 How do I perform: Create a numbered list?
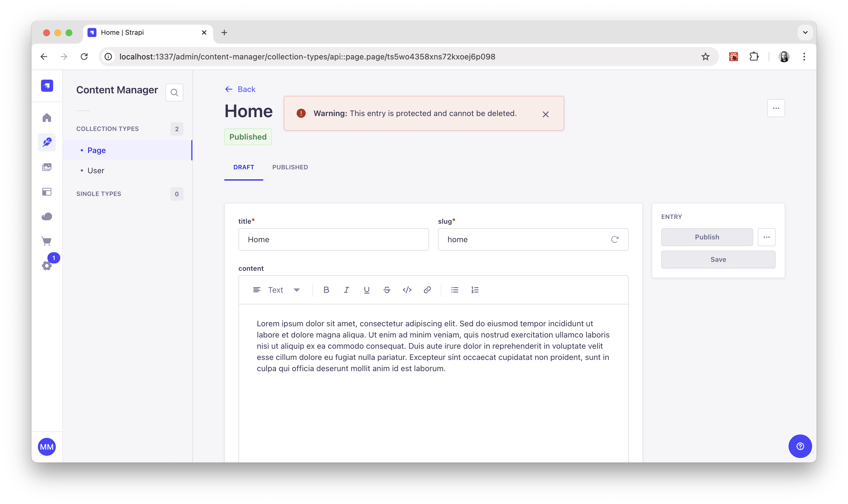(x=475, y=290)
